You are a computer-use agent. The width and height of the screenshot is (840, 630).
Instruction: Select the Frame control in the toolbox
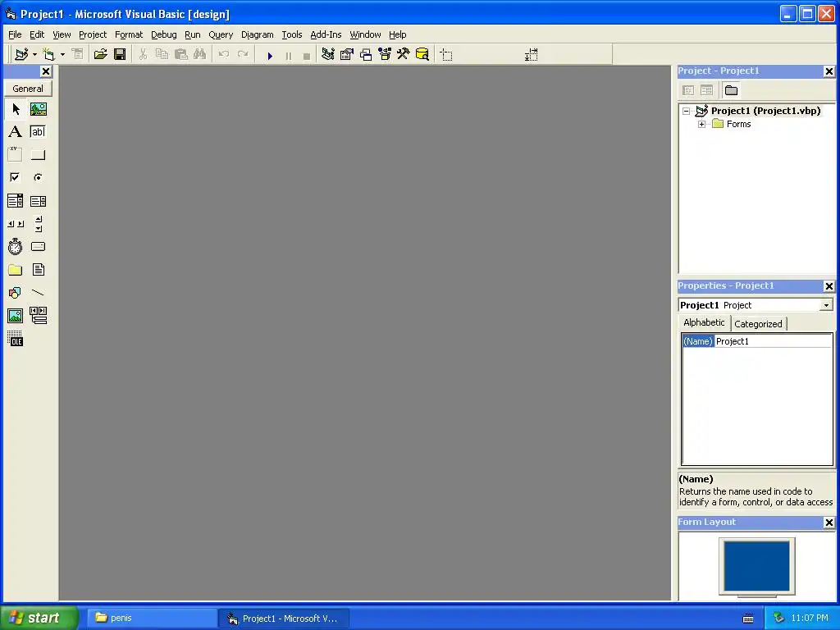(x=15, y=154)
